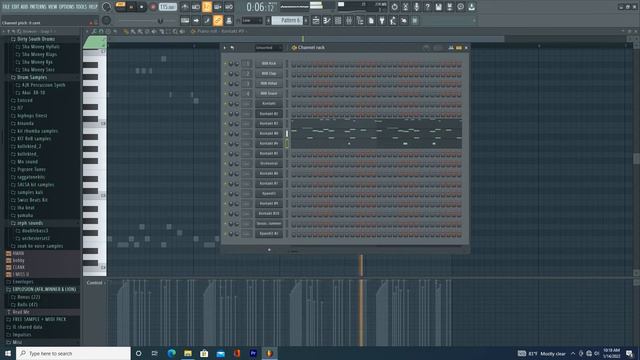Open the ADD menu
Viewport: 640px width, 360px height.
[24, 7]
